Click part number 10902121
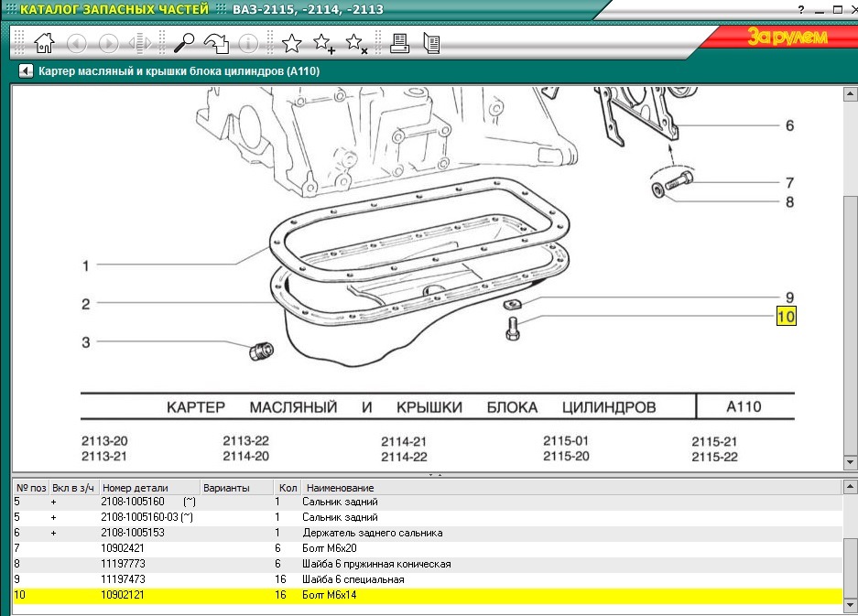The width and height of the screenshot is (858, 616). click(123, 595)
